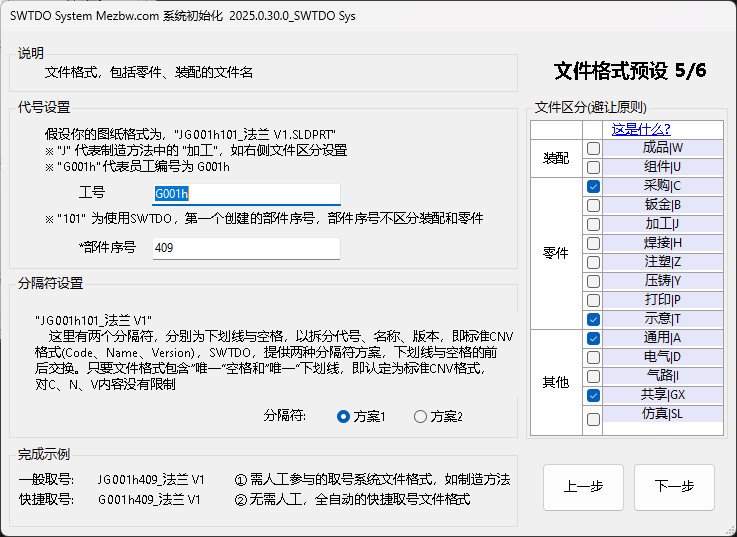
Task: Toggle the 注塑|Z checkbox
Action: pos(594,262)
